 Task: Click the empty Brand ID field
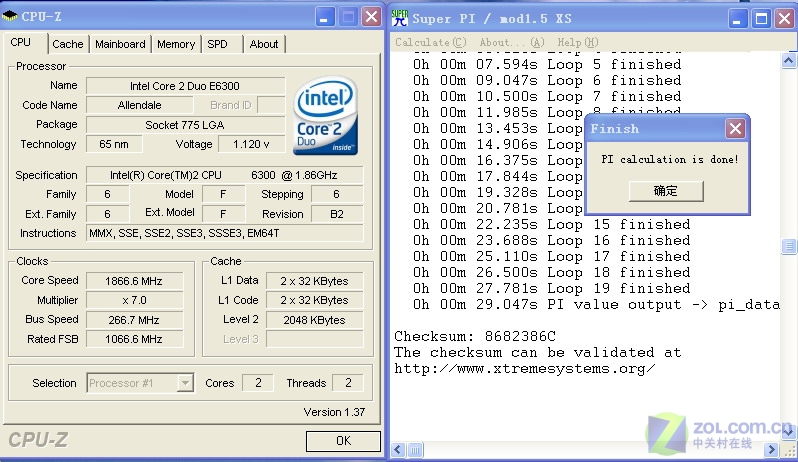pos(271,105)
